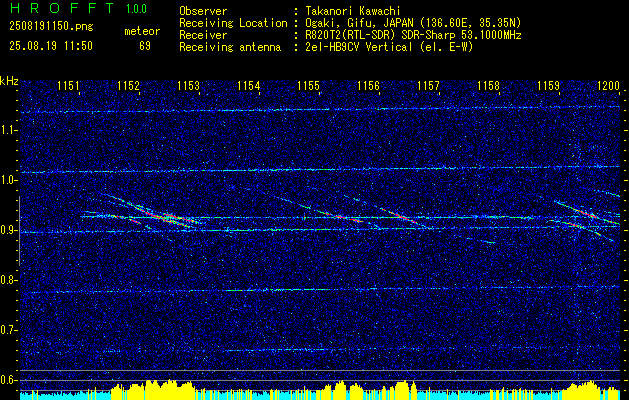The width and height of the screenshot is (629, 400).
Task: Click the 1153 time axis marker
Action: click(x=189, y=85)
